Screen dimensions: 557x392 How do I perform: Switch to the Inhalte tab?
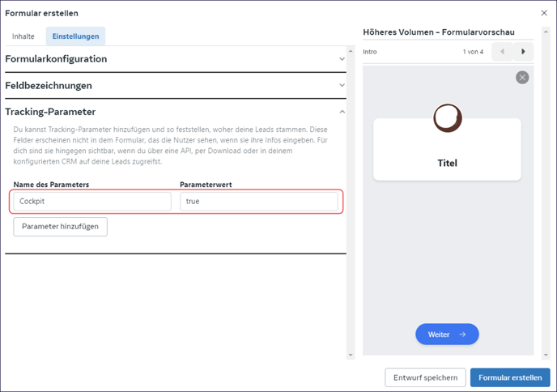tap(23, 36)
